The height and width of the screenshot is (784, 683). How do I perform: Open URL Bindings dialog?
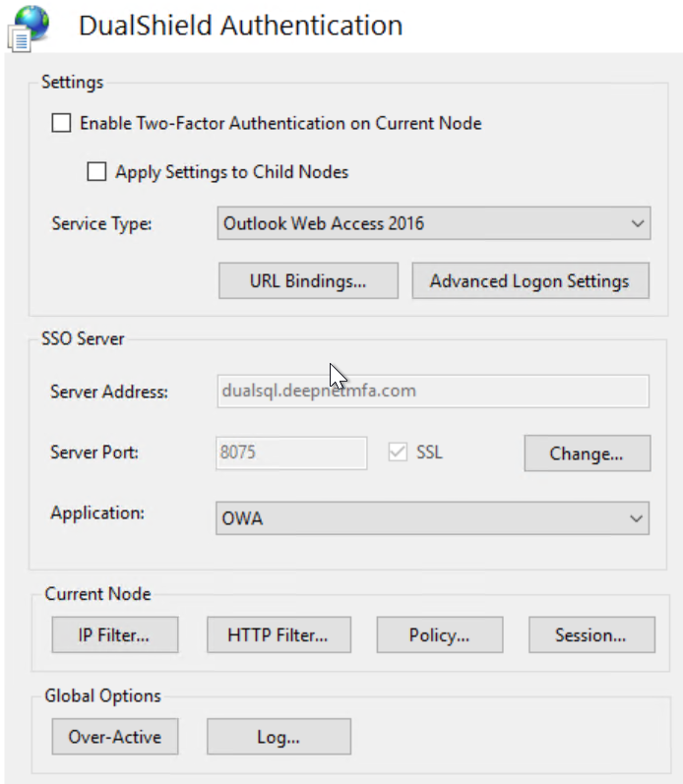point(308,281)
